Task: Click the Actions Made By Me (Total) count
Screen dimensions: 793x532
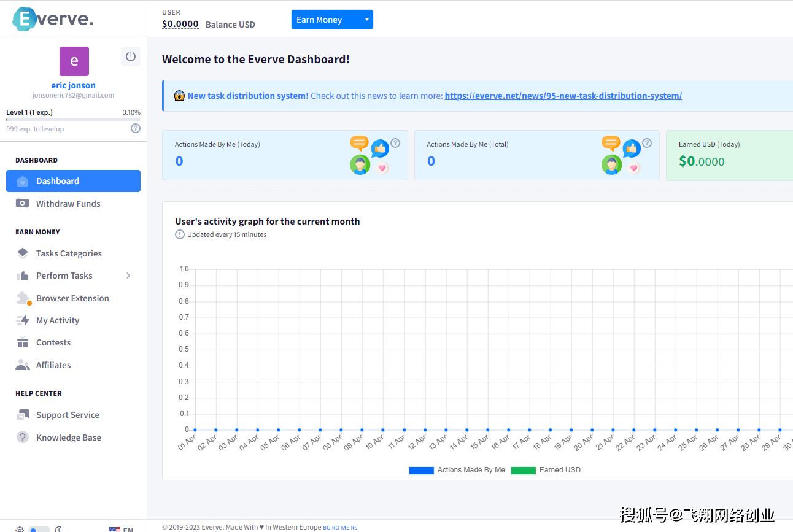Action: tap(431, 161)
